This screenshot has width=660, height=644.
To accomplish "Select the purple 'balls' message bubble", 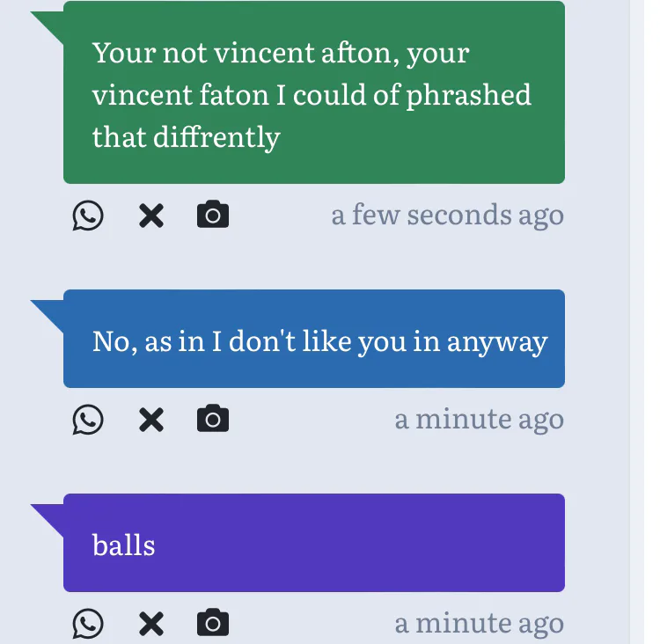I will point(314,543).
